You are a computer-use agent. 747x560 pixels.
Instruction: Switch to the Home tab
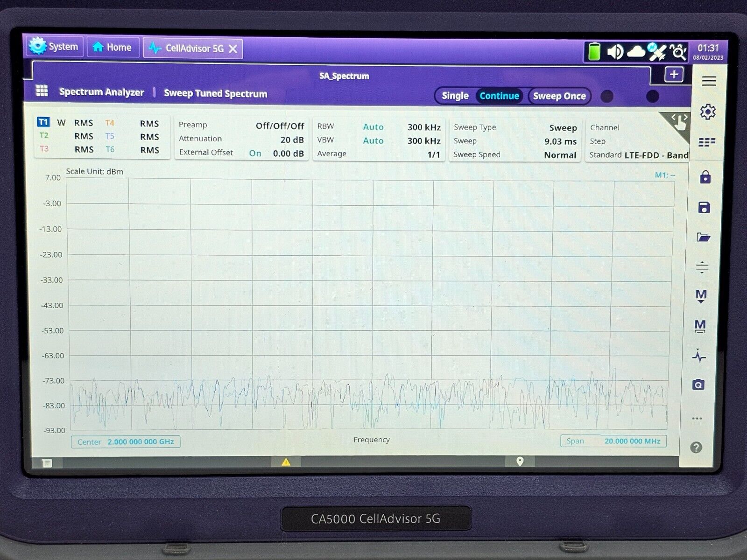(x=113, y=48)
